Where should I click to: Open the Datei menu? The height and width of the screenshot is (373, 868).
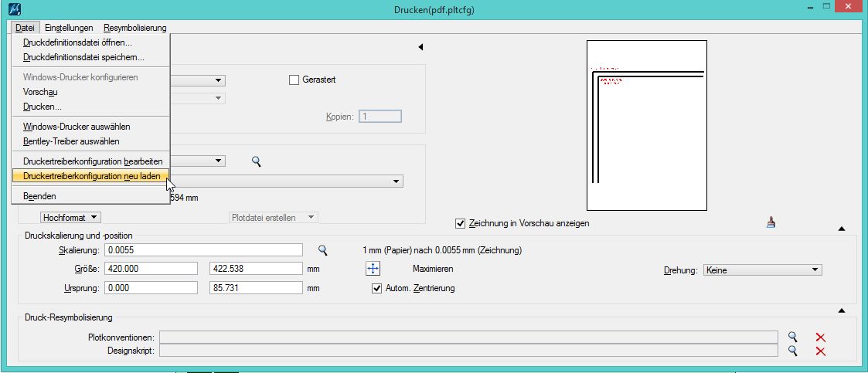pos(25,28)
